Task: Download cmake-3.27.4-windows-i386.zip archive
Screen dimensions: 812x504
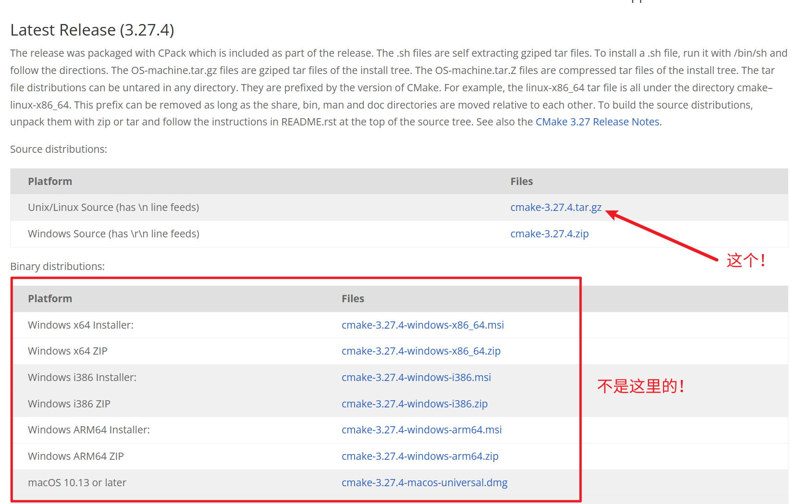Action: 415,404
